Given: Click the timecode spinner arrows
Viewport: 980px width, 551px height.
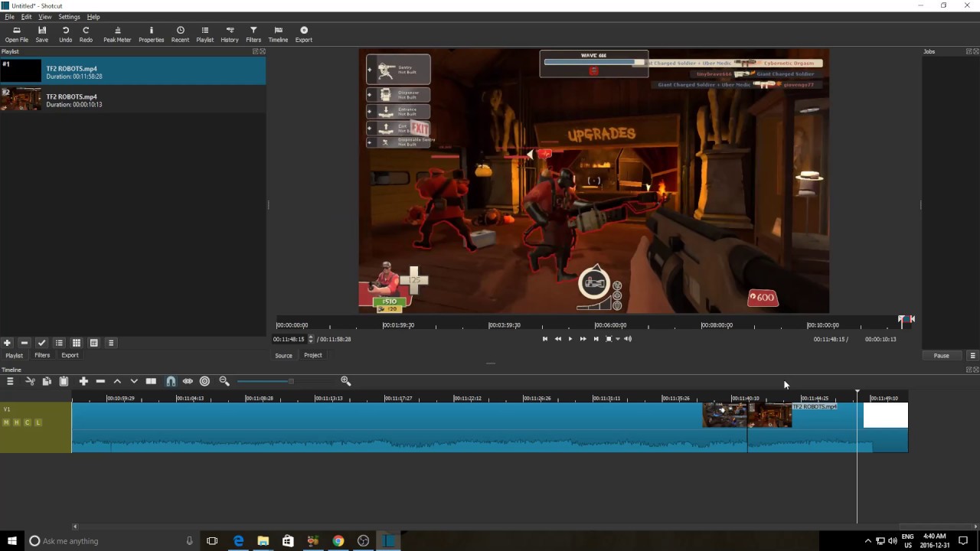Looking at the screenshot, I should pos(310,339).
